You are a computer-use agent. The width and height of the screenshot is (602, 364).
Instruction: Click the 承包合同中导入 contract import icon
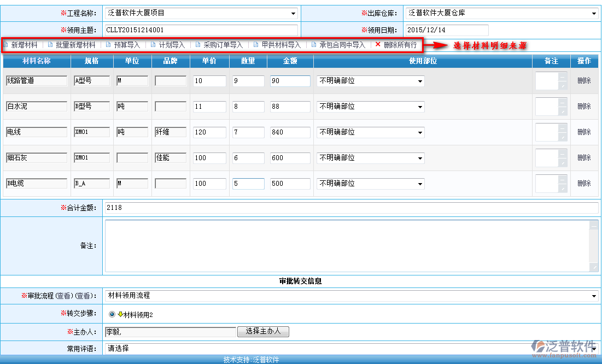click(x=314, y=45)
